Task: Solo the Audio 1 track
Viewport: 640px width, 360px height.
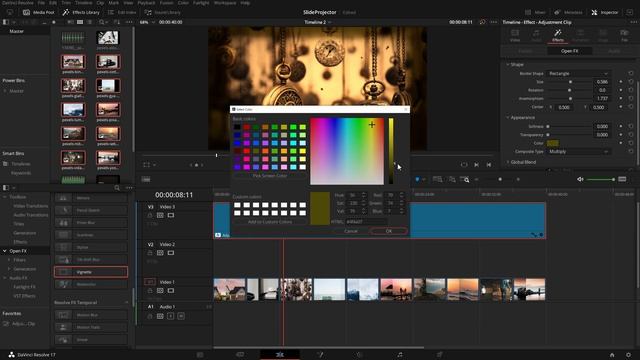Action: coord(171,316)
